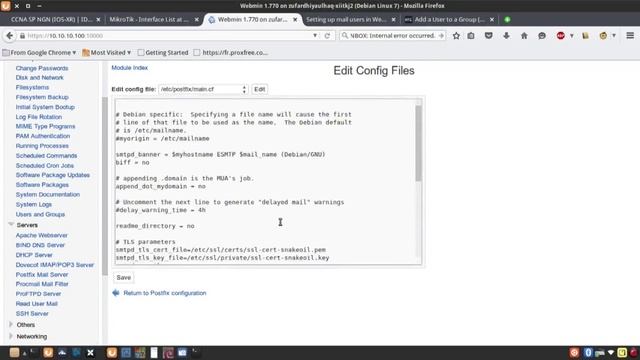The image size is (640, 360).
Task: Open the network indicator in system tray
Action: tap(611, 352)
